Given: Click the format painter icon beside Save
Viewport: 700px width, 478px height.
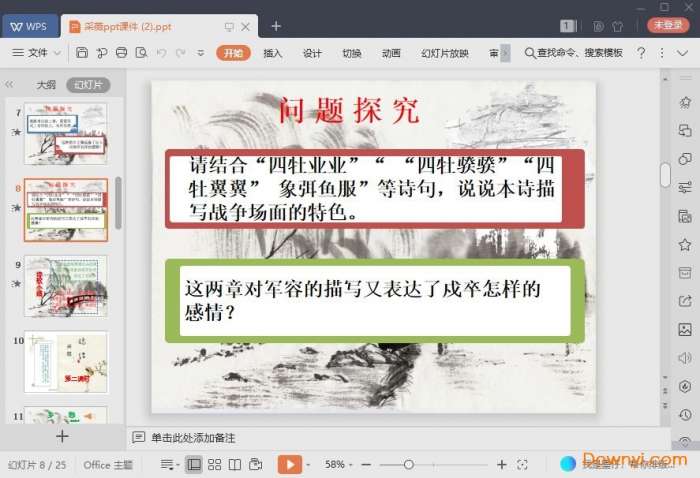Looking at the screenshot, I should point(101,53).
